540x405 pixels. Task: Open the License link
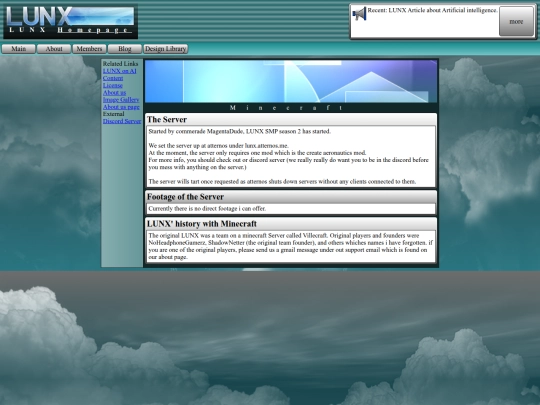[x=113, y=85]
